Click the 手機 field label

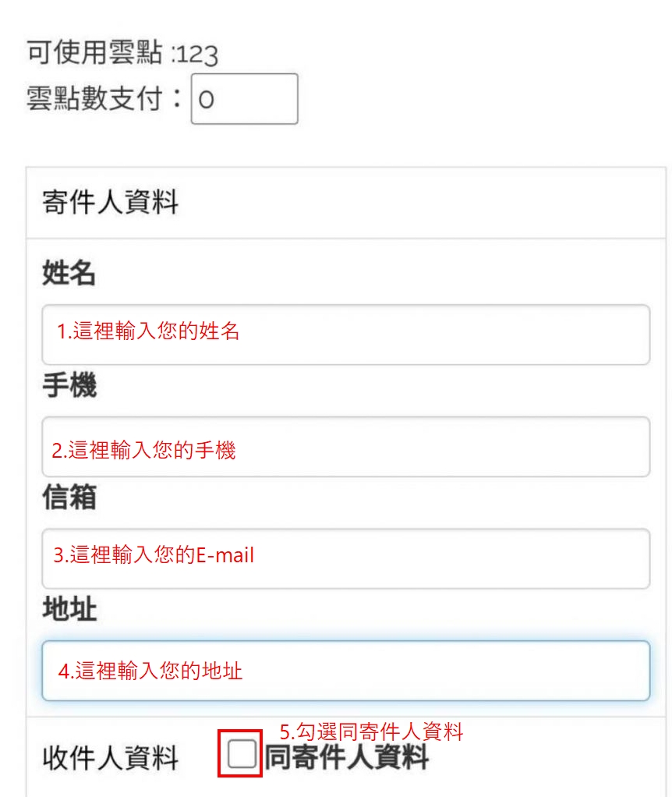click(69, 386)
